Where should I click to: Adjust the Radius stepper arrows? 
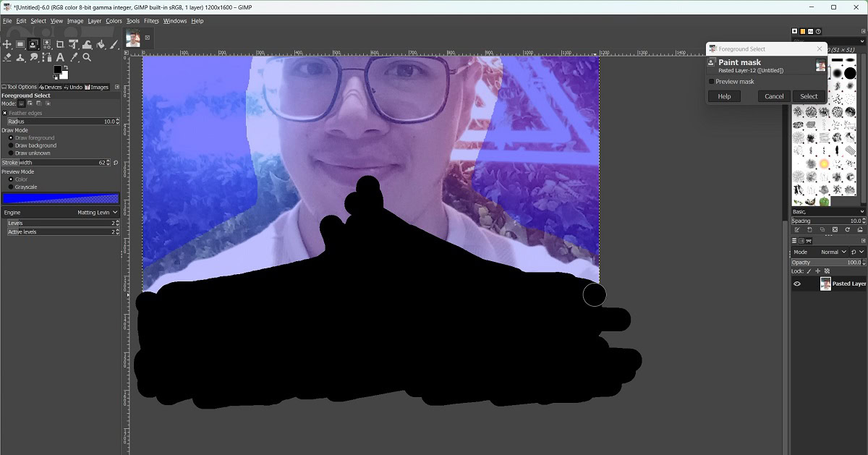pyautogui.click(x=117, y=122)
